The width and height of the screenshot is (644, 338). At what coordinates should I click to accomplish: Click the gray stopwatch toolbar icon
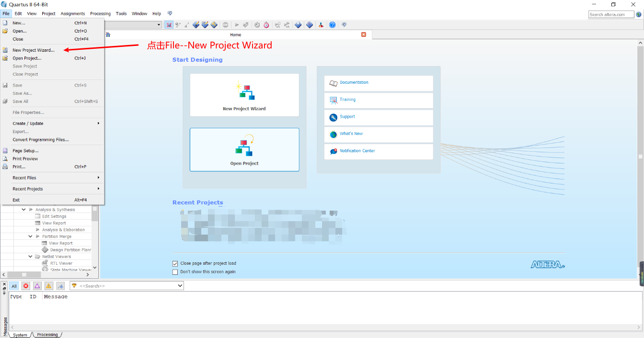(257, 25)
